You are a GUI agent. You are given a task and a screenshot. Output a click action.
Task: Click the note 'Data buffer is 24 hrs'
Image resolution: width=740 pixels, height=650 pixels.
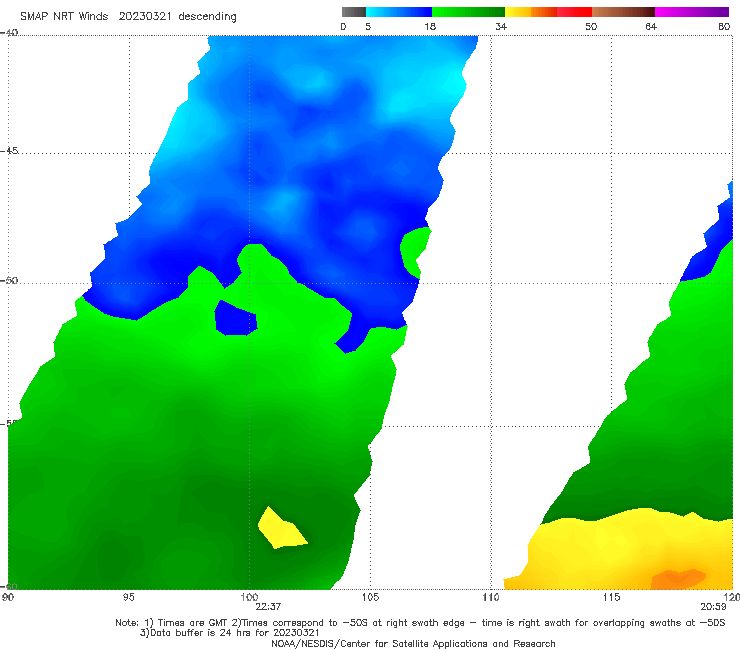click(203, 633)
